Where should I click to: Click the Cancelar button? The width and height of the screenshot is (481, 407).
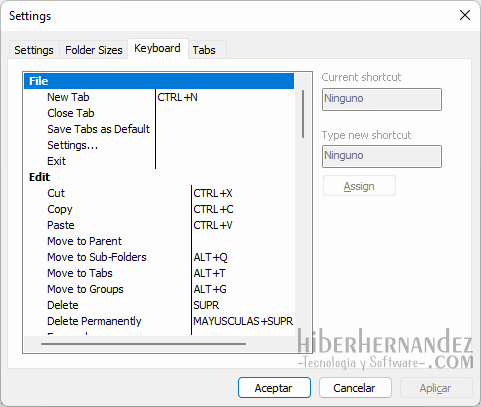(x=355, y=388)
